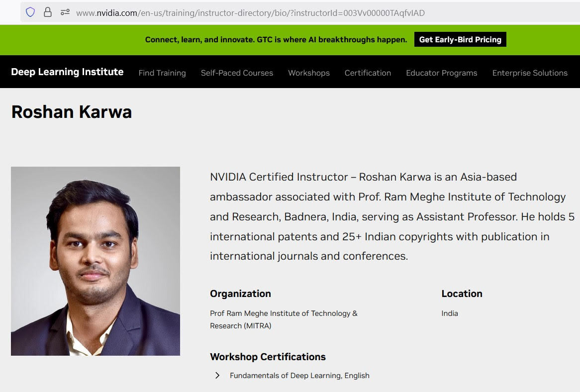Select the Educator Programs nav item

coord(441,73)
